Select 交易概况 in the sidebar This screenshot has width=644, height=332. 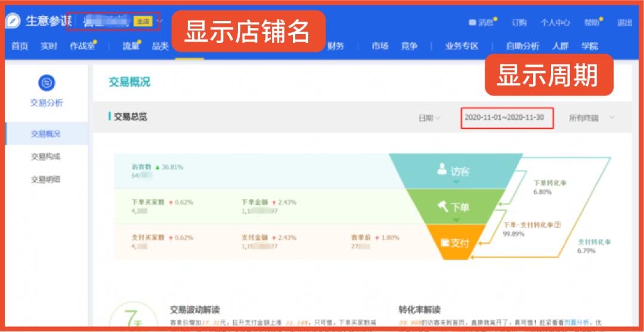(47, 134)
